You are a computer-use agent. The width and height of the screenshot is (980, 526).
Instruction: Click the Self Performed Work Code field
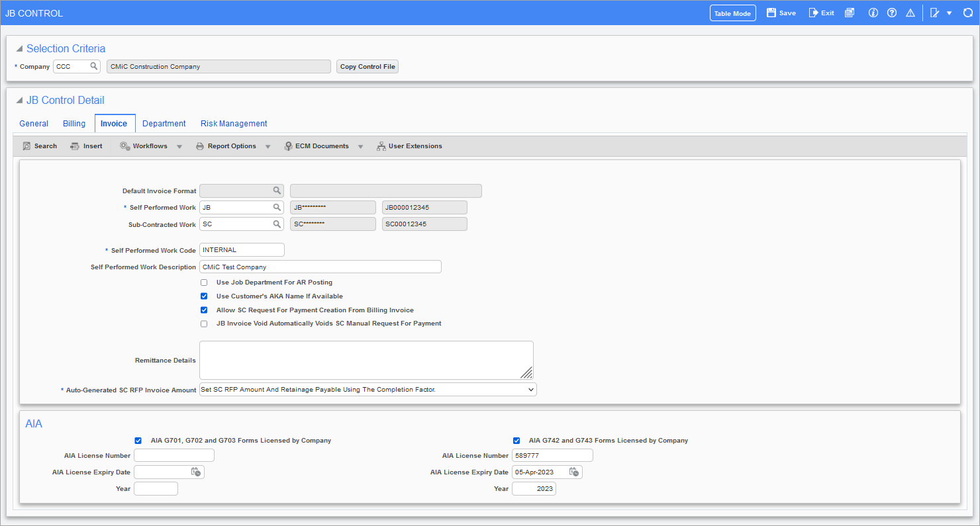click(242, 250)
